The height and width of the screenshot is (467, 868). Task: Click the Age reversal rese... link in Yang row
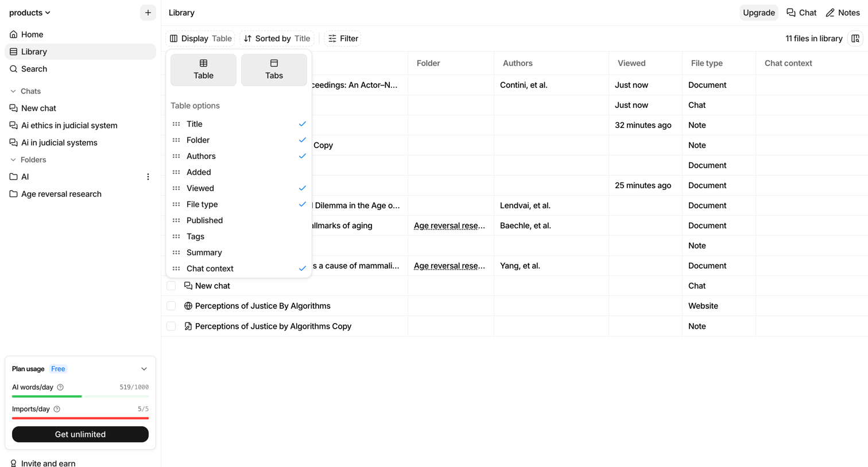click(x=449, y=266)
